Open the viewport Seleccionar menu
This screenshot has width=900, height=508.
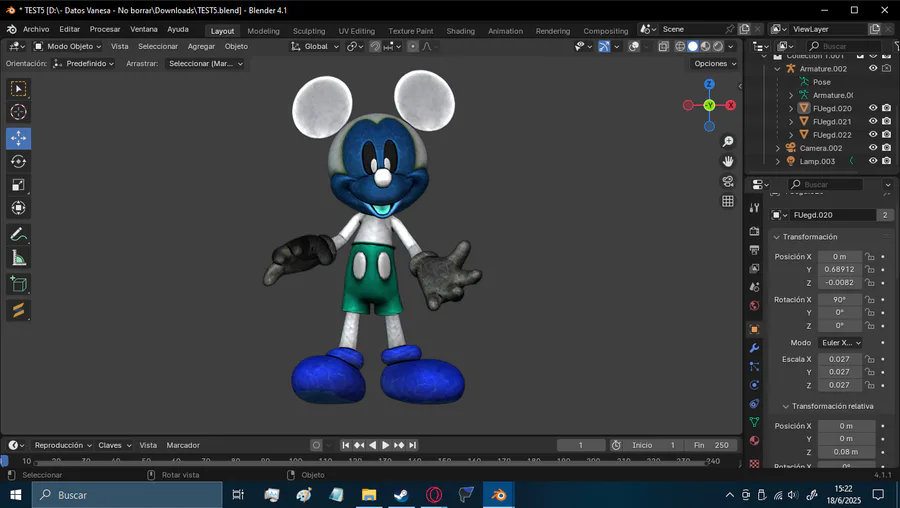158,46
